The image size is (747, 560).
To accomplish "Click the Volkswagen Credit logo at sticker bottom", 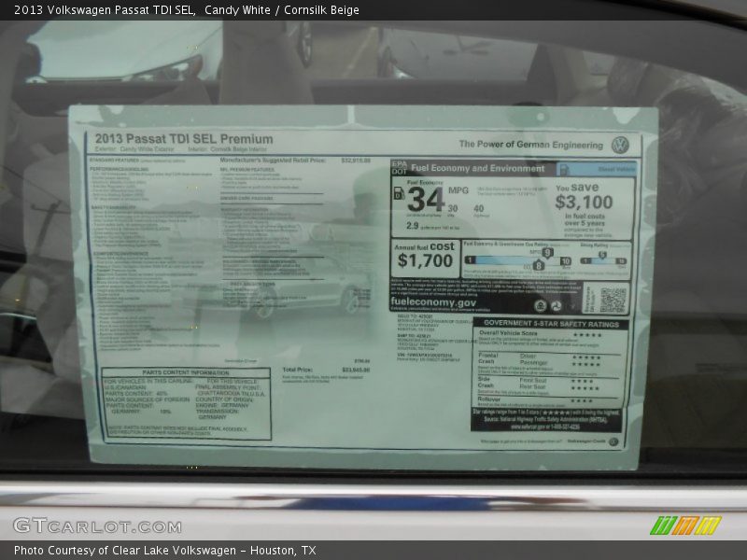I will pyautogui.click(x=613, y=441).
